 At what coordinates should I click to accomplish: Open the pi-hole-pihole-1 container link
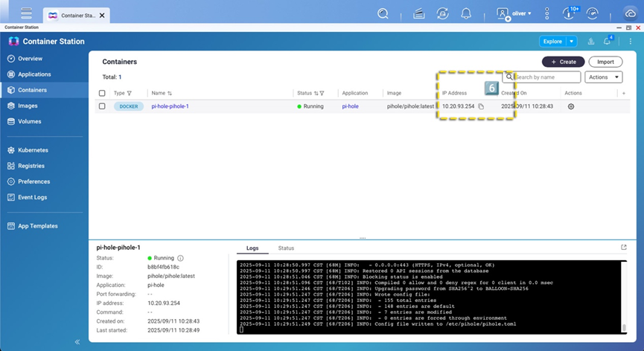(x=170, y=106)
